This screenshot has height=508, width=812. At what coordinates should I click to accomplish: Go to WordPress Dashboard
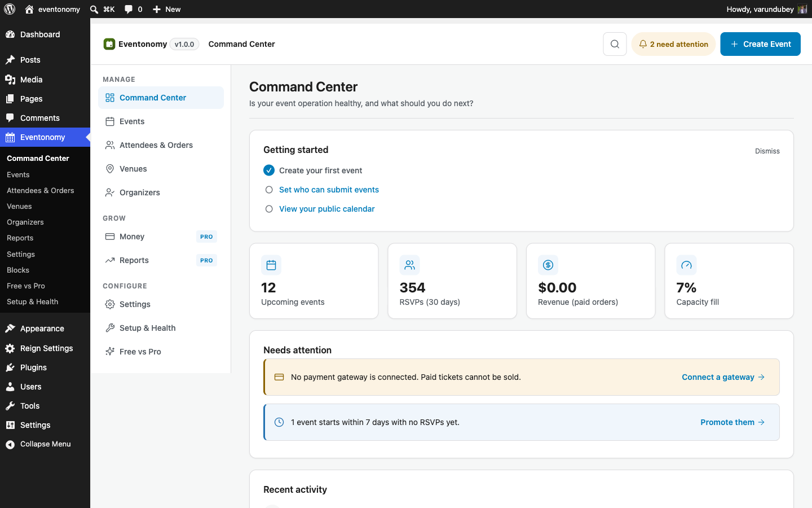pyautogui.click(x=45, y=34)
